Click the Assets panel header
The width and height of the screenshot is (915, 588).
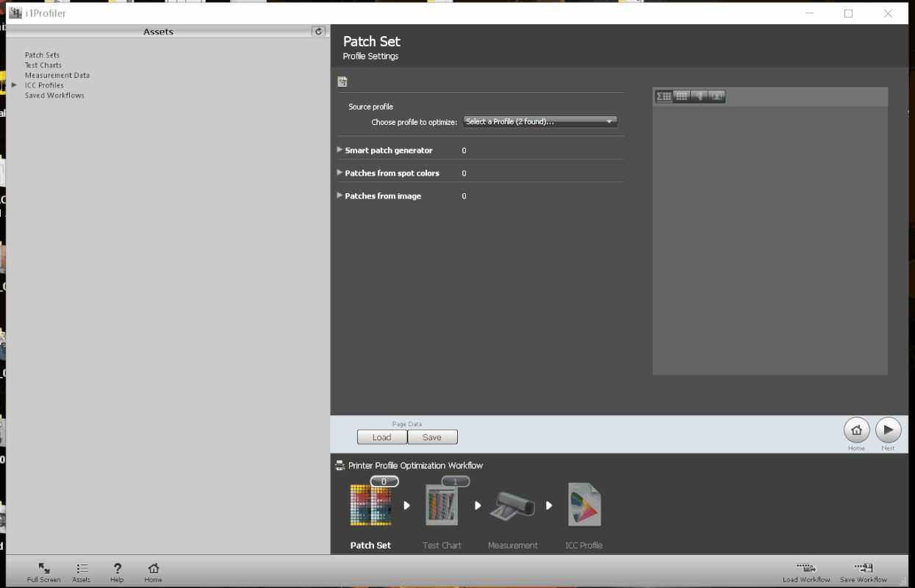pyautogui.click(x=158, y=32)
